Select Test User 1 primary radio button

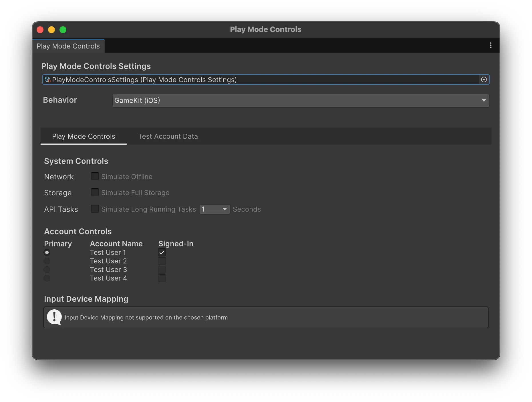(47, 252)
